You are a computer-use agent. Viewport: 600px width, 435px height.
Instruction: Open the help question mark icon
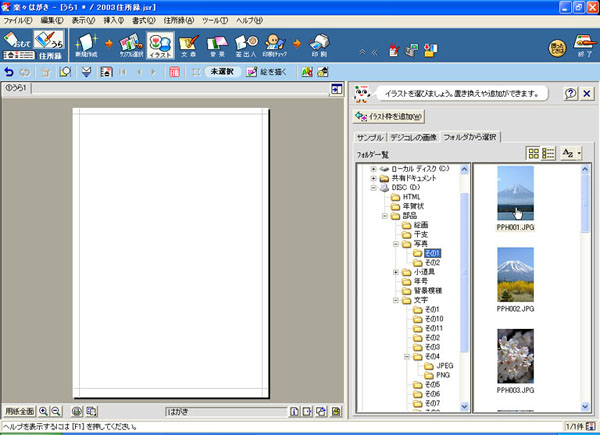(x=570, y=93)
